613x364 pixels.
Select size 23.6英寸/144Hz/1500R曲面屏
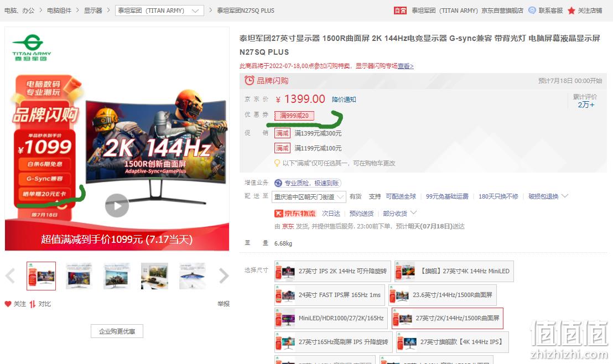[x=443, y=295]
